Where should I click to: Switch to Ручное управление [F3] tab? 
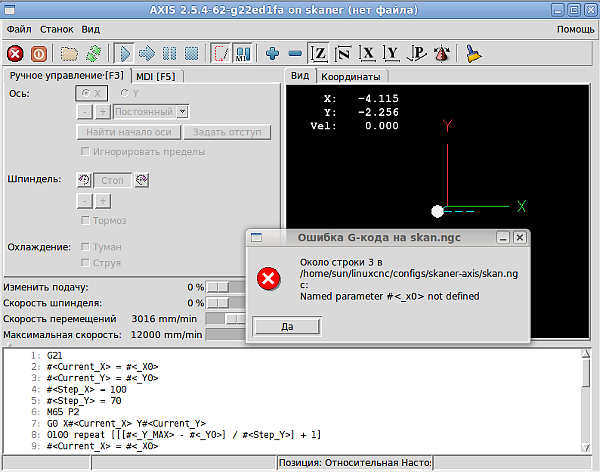point(67,76)
